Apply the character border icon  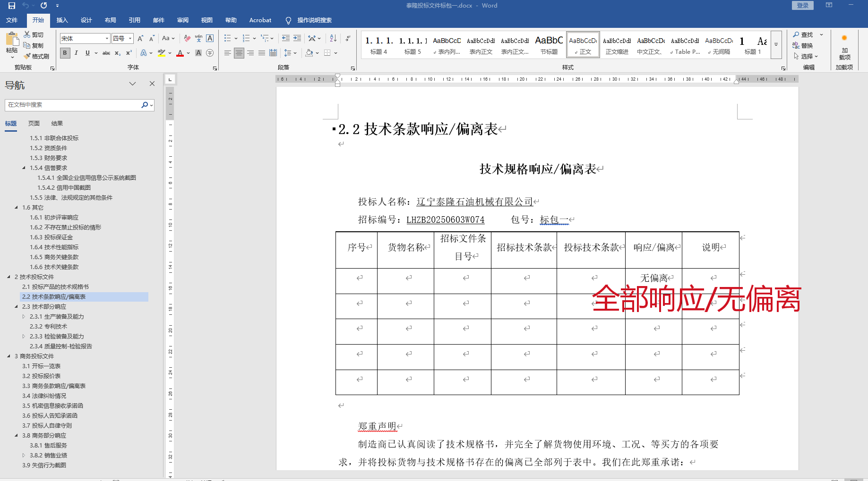pyautogui.click(x=210, y=39)
